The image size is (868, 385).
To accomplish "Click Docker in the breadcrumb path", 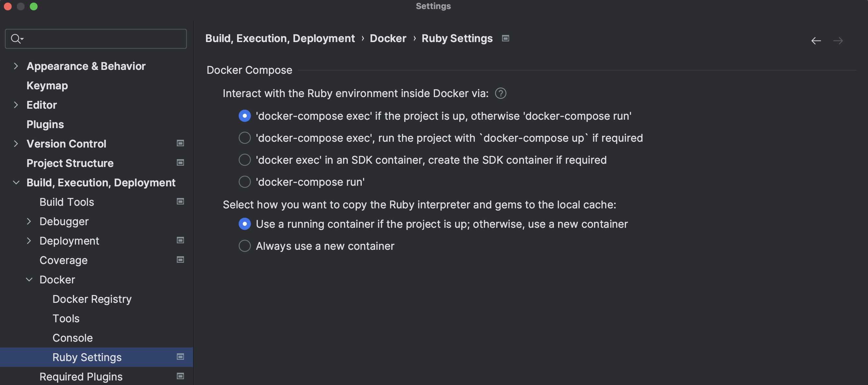I will (x=388, y=38).
